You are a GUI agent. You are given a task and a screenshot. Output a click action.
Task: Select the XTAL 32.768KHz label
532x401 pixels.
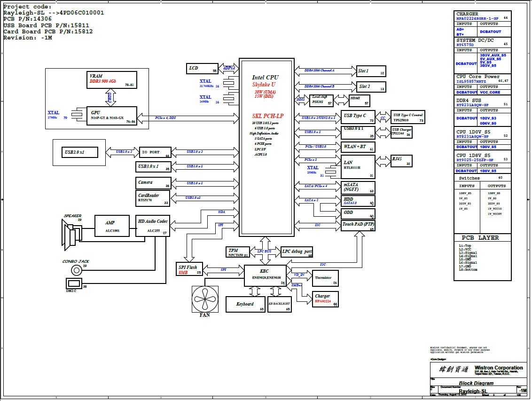207,84
